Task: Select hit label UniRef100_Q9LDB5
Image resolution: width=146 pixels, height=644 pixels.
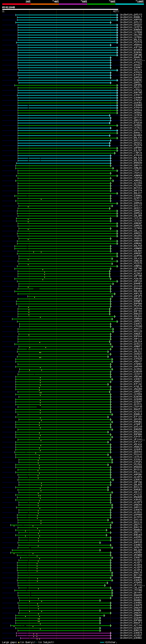Action: (131, 216)
